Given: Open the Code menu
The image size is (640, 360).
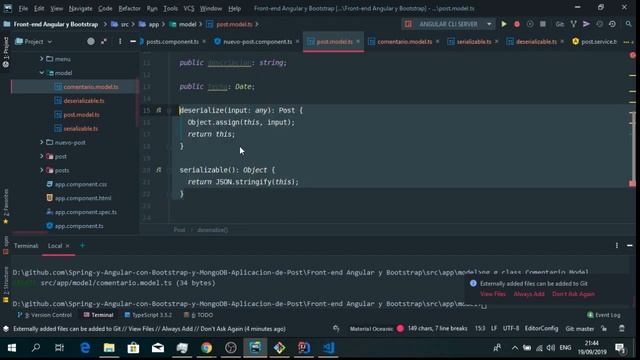Looking at the screenshot, I should point(105,8).
